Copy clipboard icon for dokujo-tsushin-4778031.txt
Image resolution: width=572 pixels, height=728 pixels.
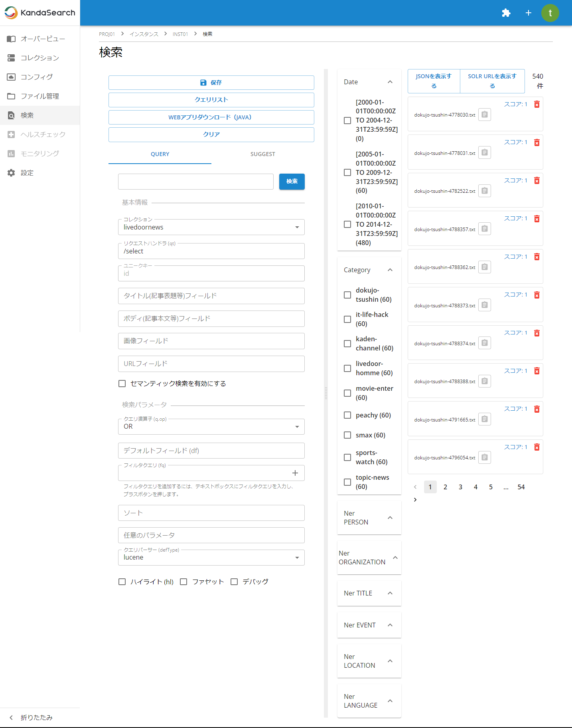[x=485, y=152]
